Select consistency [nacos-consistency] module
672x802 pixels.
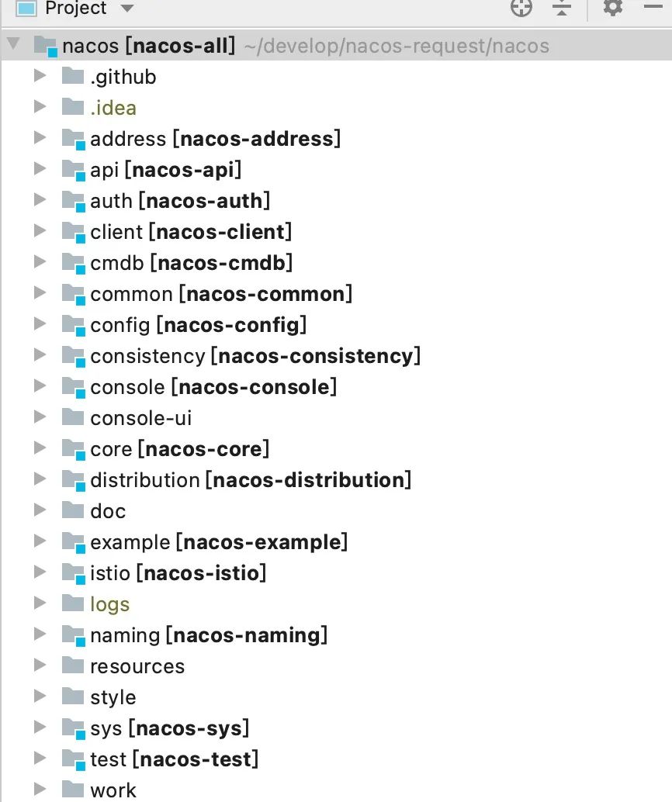[255, 356]
